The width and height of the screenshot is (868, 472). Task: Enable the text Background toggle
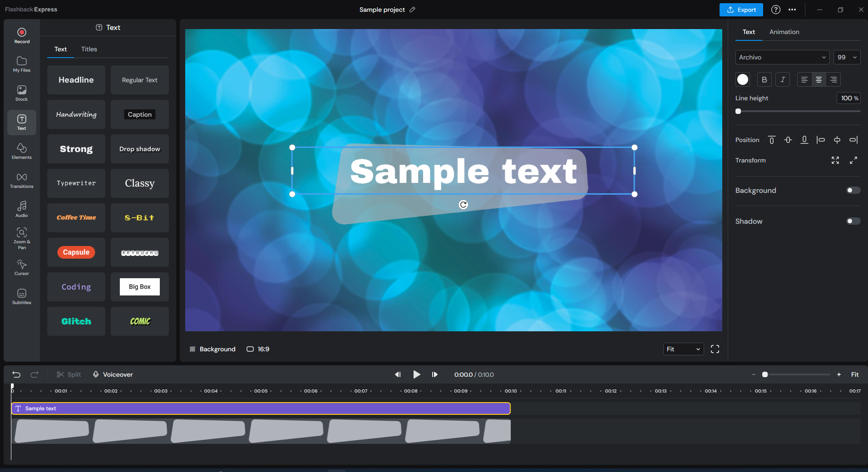pyautogui.click(x=853, y=190)
